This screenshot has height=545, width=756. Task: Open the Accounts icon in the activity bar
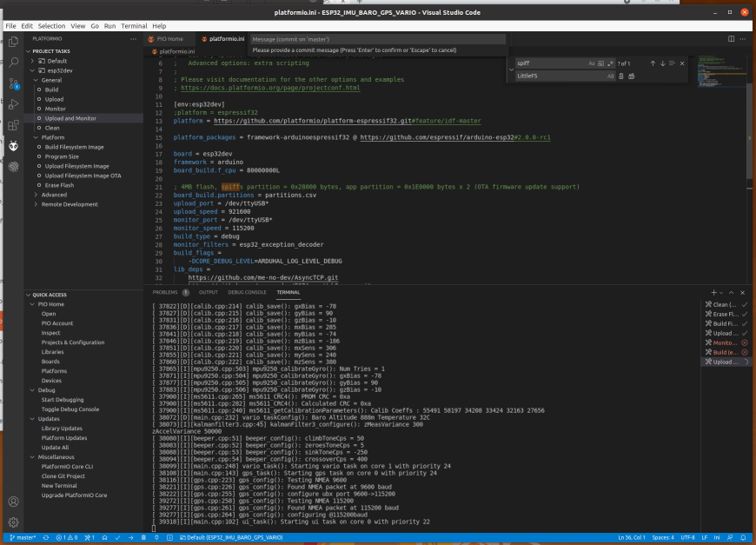(14, 502)
